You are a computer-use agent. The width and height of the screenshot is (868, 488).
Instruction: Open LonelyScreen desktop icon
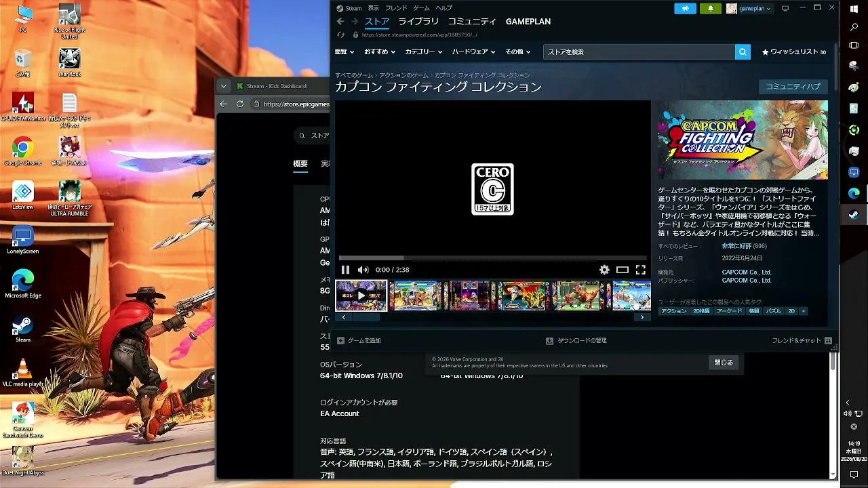coord(23,240)
